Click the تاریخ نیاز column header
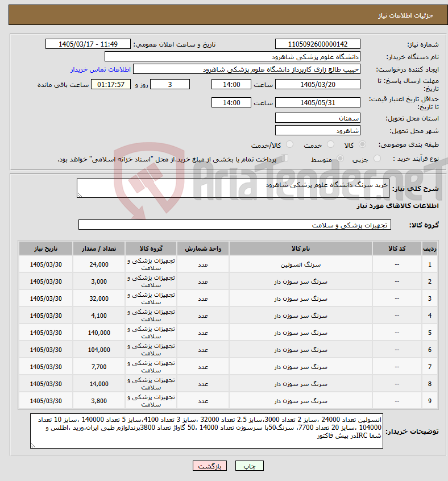Viewport: 448px width, 481px height. tap(45, 248)
